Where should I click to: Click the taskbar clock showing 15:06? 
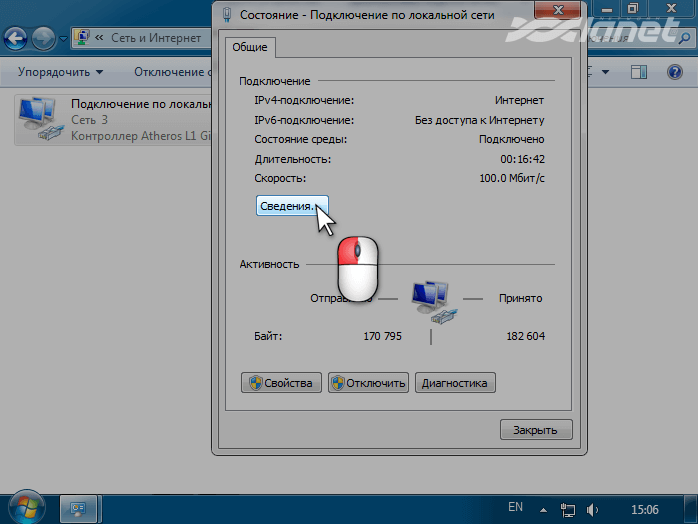tap(646, 508)
